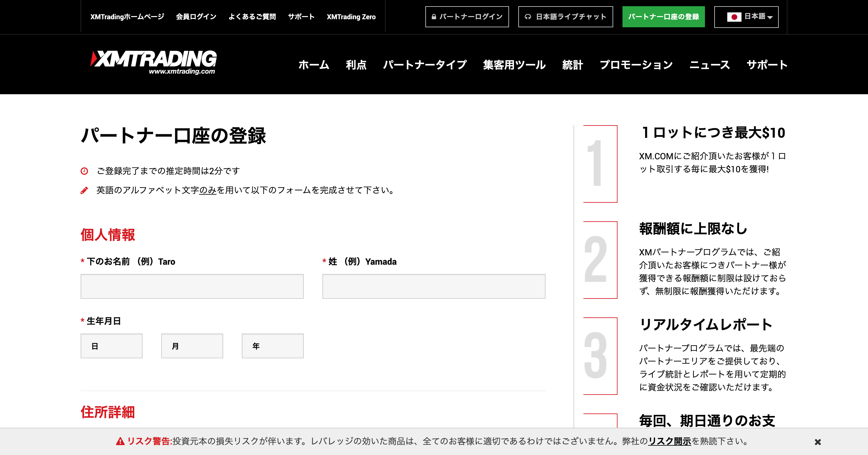Select サポート in main navigation
868x455 pixels.
[767, 65]
